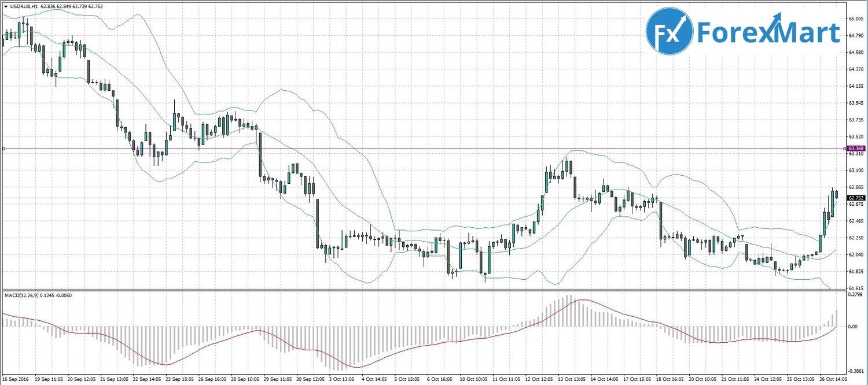868x385 pixels.
Task: Click the ForexMart brand name text
Action: [x=768, y=32]
